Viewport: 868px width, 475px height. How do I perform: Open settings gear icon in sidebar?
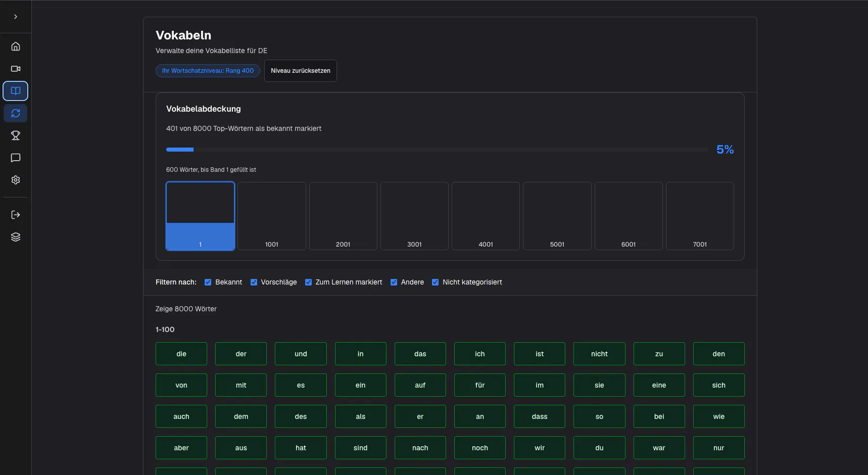pyautogui.click(x=16, y=180)
